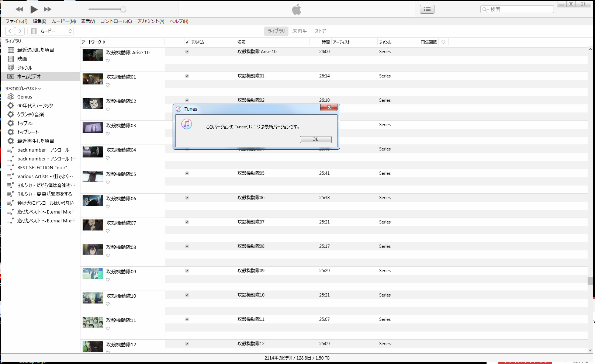Uncheck the 攻殻機動隊06 checkbox

(x=187, y=198)
